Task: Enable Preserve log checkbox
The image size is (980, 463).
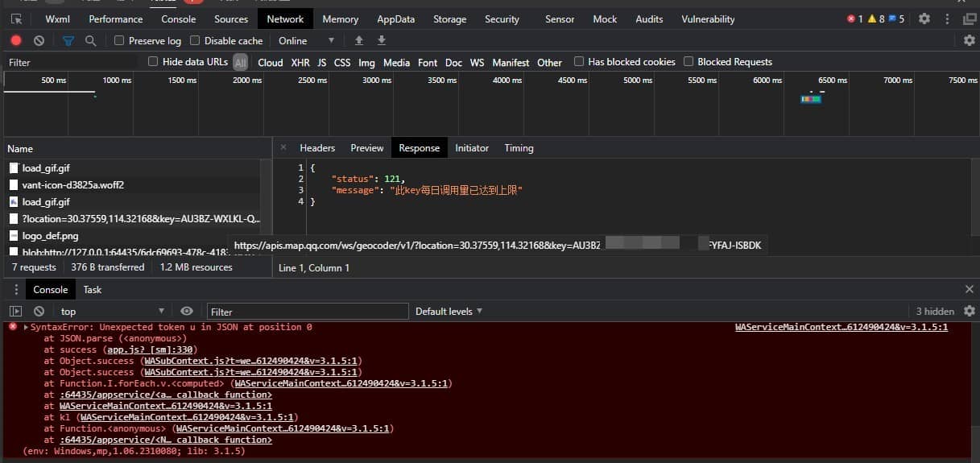Action: point(119,40)
